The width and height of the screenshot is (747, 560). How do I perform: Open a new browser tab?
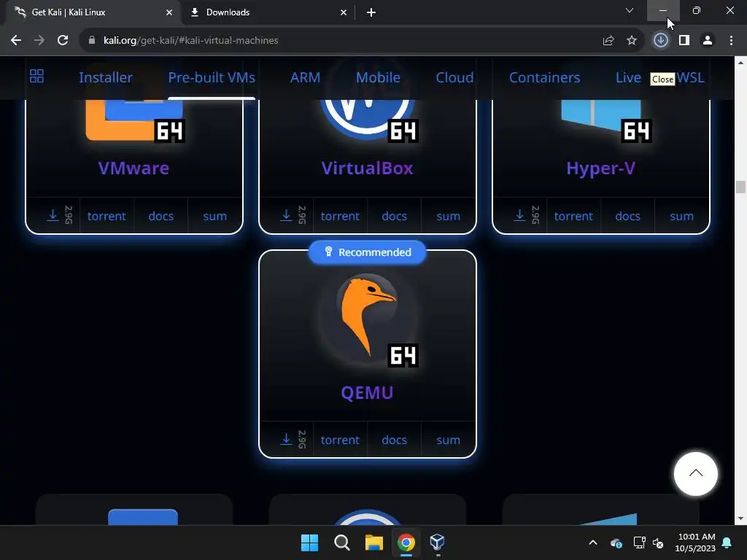[x=371, y=12]
